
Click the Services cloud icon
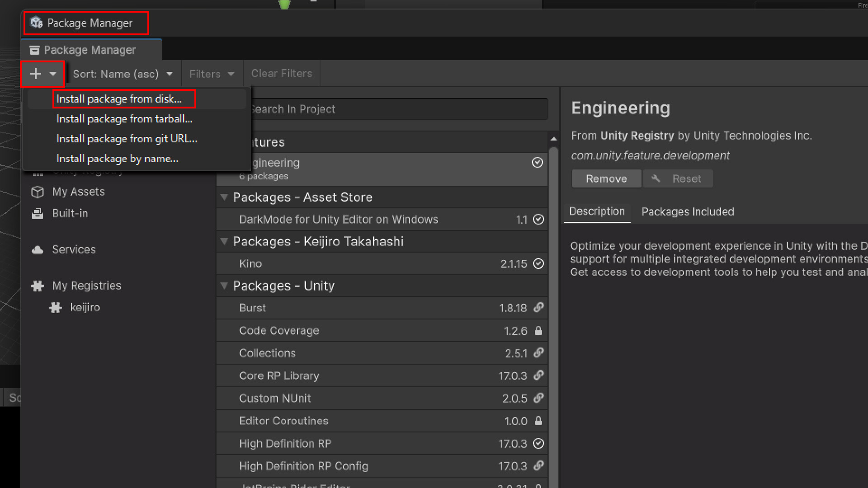tap(38, 250)
